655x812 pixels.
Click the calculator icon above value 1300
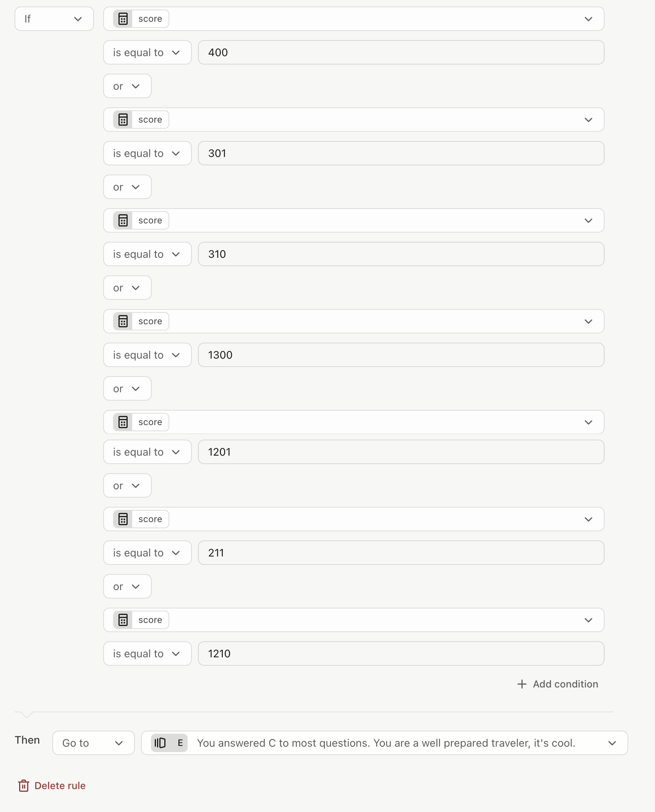tap(123, 321)
